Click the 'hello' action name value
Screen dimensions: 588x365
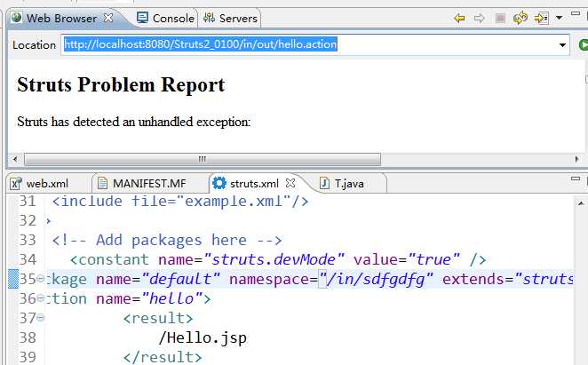(171, 298)
